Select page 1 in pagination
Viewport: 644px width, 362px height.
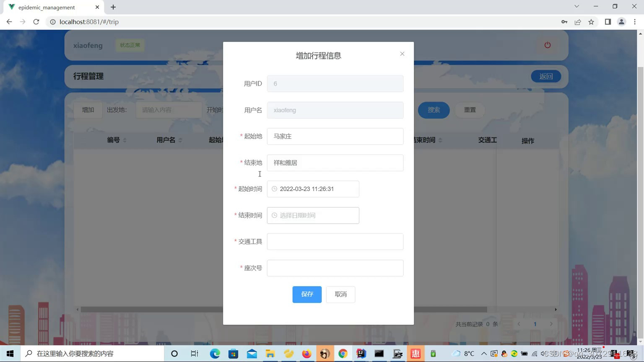(x=535, y=324)
